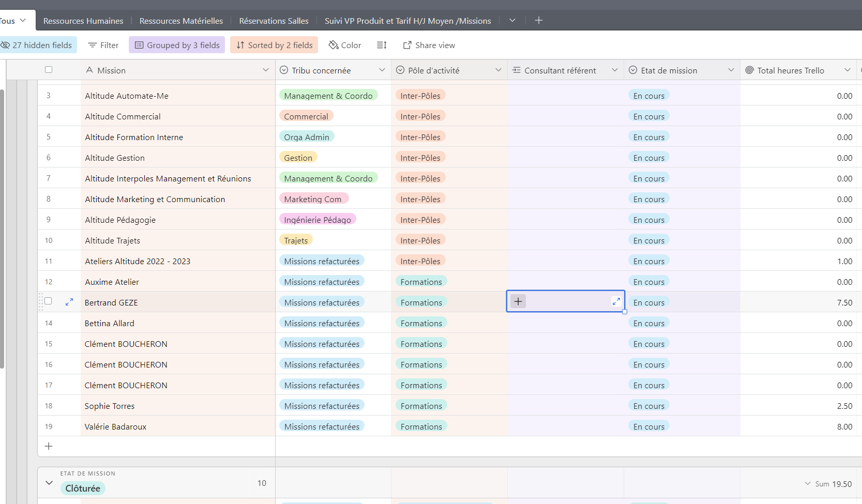Open the Consultant référent column dropdown
862x504 pixels.
coord(615,70)
